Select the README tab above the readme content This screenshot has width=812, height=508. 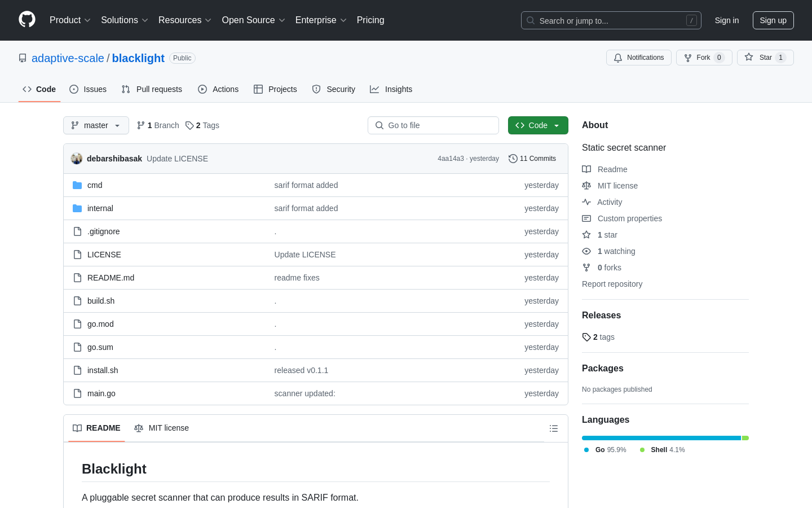pyautogui.click(x=96, y=428)
